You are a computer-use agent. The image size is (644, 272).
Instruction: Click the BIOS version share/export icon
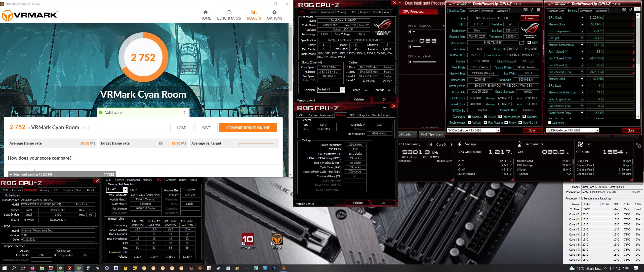522,43
